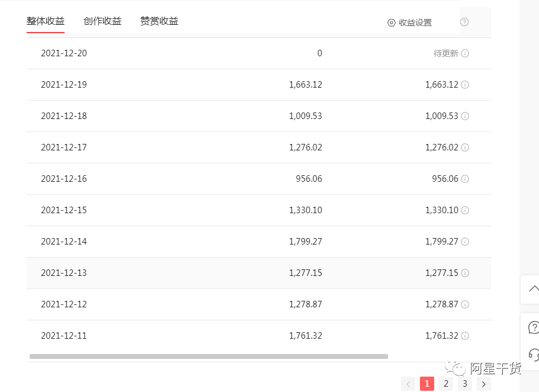
Task: Click info icon beside the 2021-12-15 amount
Action: [465, 210]
